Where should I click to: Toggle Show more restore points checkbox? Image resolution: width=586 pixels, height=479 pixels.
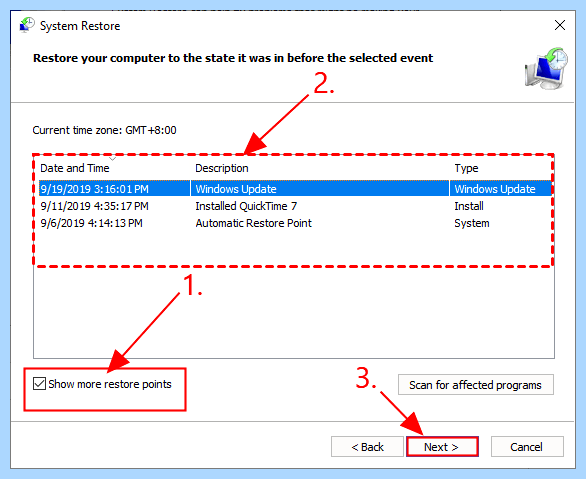point(39,384)
